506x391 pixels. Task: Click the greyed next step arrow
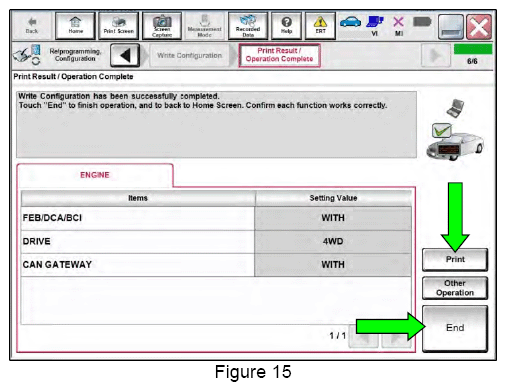click(436, 55)
